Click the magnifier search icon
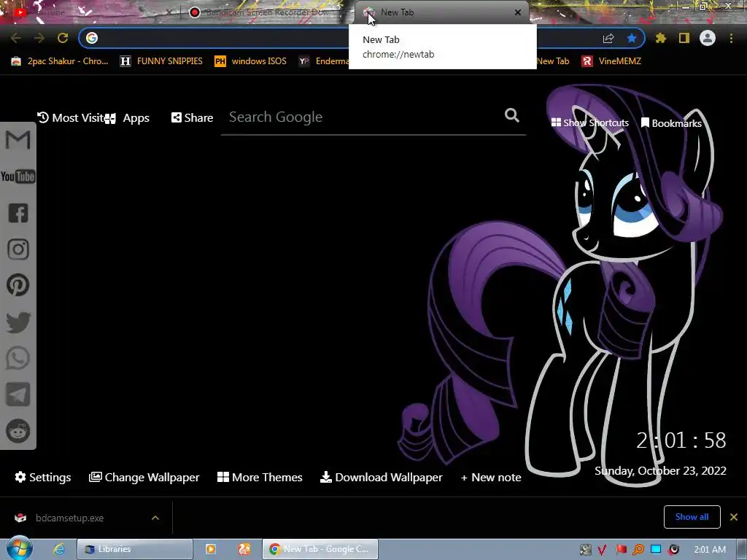 click(x=511, y=115)
